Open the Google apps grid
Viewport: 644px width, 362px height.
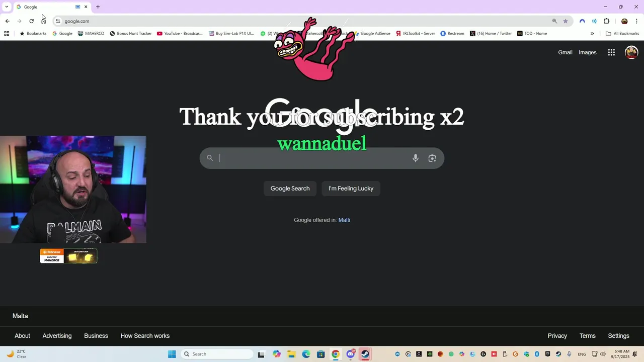(611, 52)
